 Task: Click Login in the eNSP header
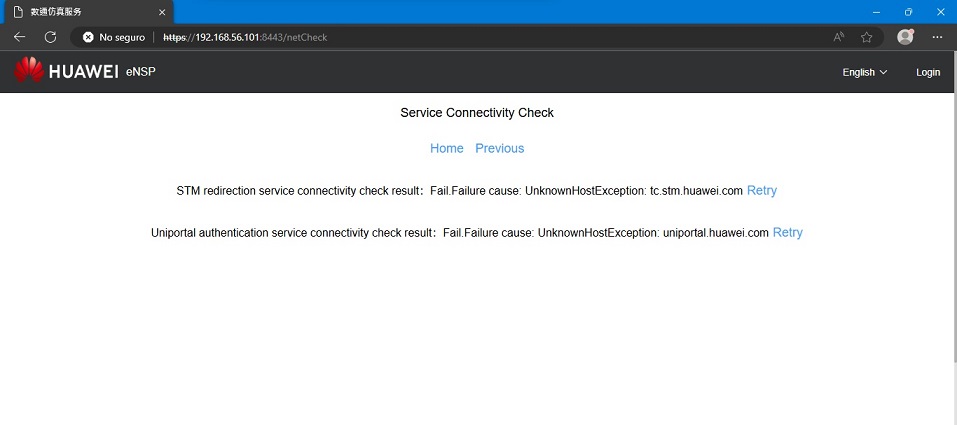pyautogui.click(x=928, y=72)
